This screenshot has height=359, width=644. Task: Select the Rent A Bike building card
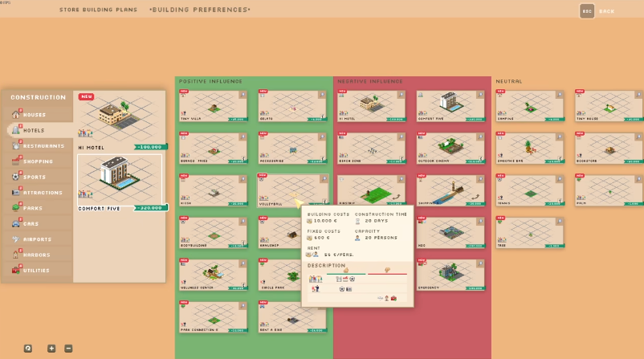[292, 317]
